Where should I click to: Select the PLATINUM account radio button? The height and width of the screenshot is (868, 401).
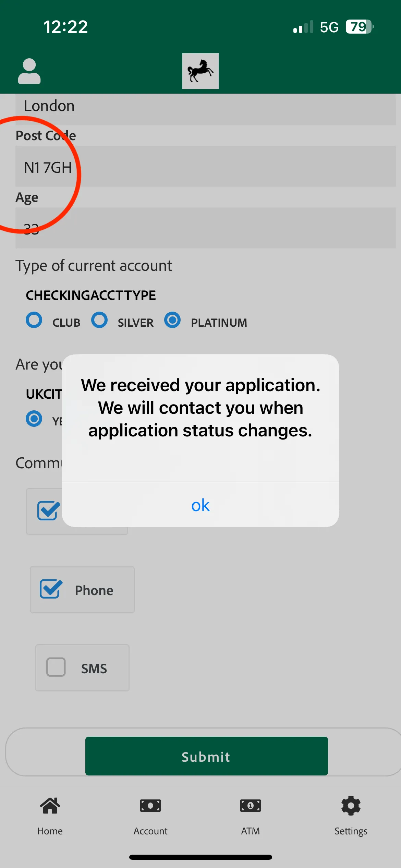click(x=172, y=320)
